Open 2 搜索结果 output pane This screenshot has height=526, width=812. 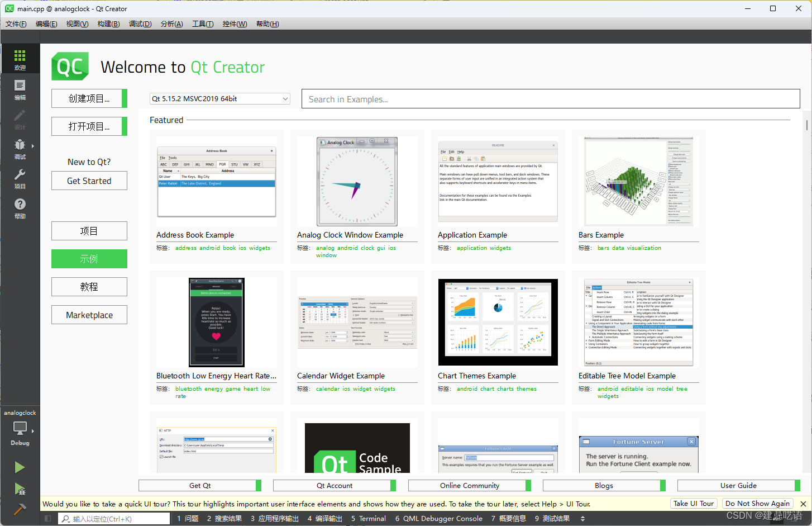[225, 519]
